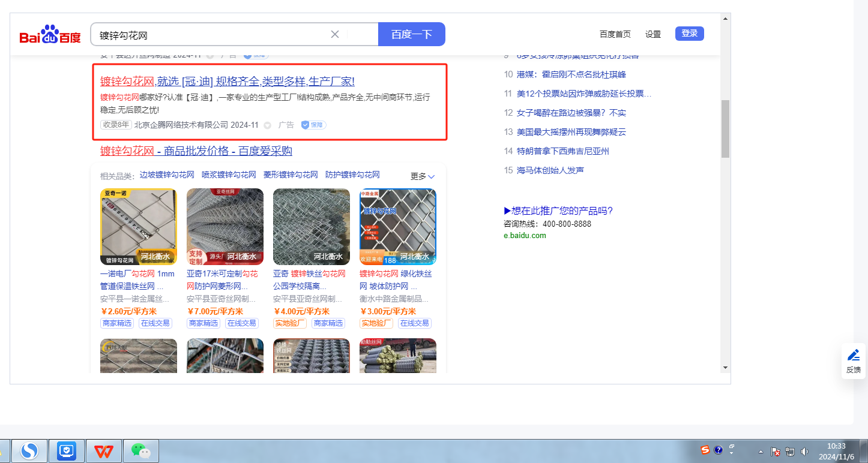Image resolution: width=868 pixels, height=463 pixels.
Task: Go to 百度首页 link
Action: pos(615,34)
